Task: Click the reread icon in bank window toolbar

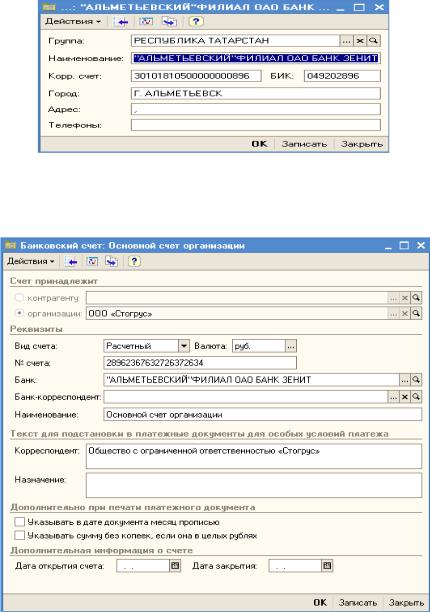Action: (x=146, y=21)
